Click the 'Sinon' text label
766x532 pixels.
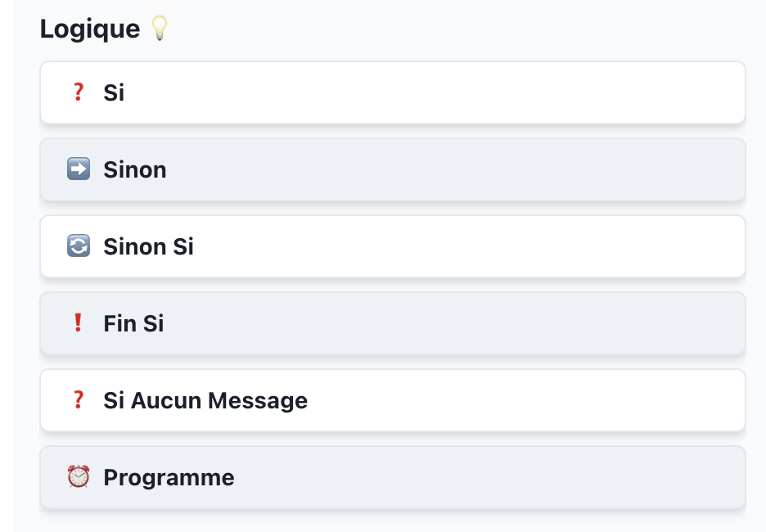click(135, 169)
